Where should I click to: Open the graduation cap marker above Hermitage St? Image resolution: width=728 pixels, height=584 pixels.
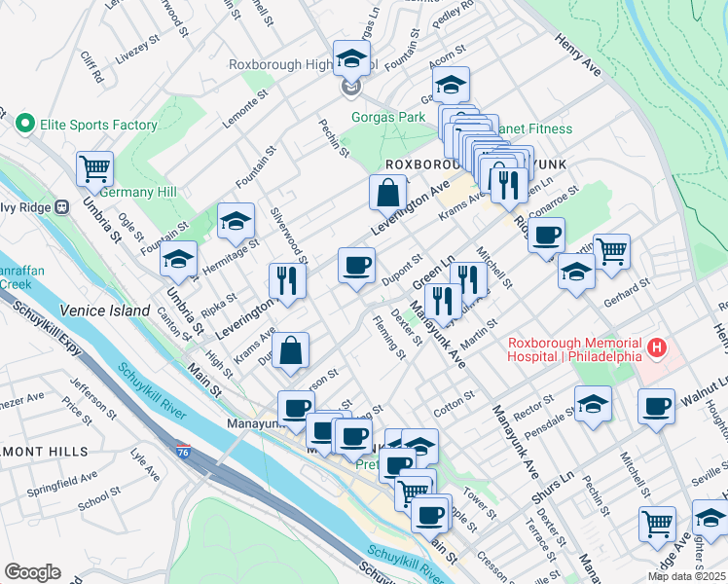pos(236,224)
